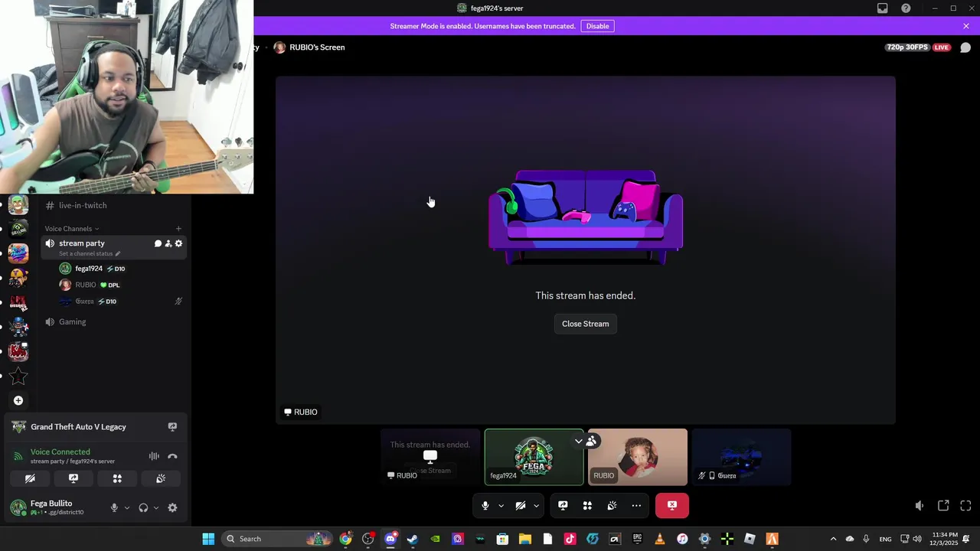Launch an activity from the voice panel
Screen dimensions: 980x551
click(117, 478)
